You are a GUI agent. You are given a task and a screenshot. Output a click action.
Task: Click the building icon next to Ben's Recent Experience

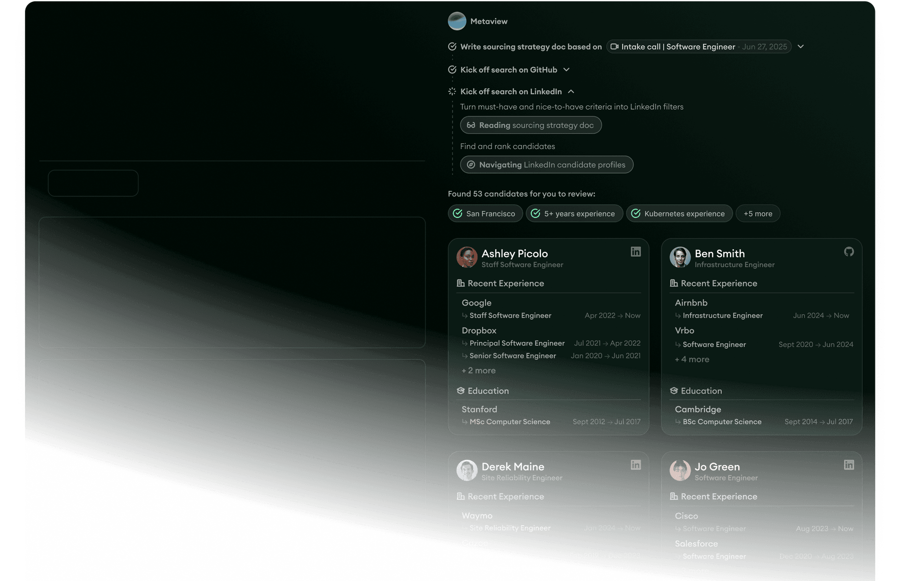[674, 283]
